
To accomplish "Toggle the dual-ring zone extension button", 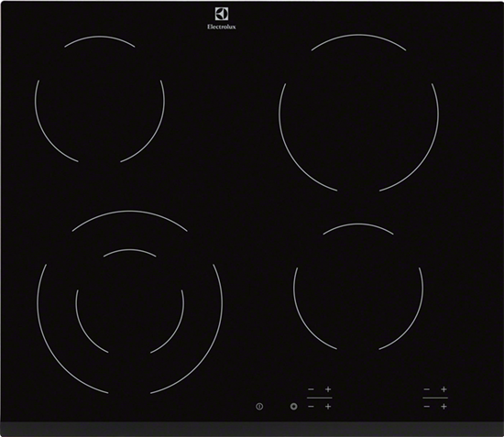I will coord(293,407).
